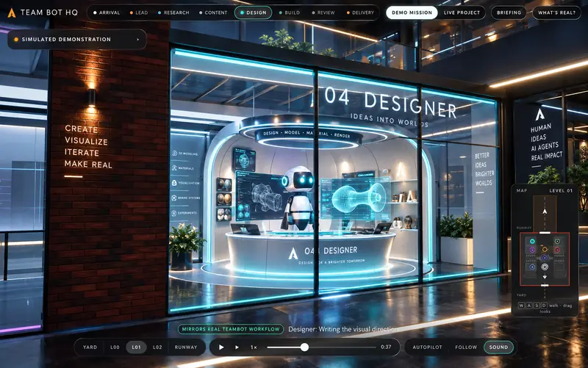Click the MAP panel title
588x368 pixels.
(x=522, y=190)
